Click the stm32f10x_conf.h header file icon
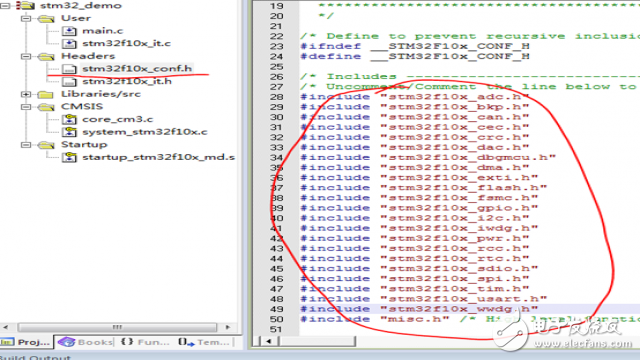Screen dimensions: 640x360 [69, 69]
